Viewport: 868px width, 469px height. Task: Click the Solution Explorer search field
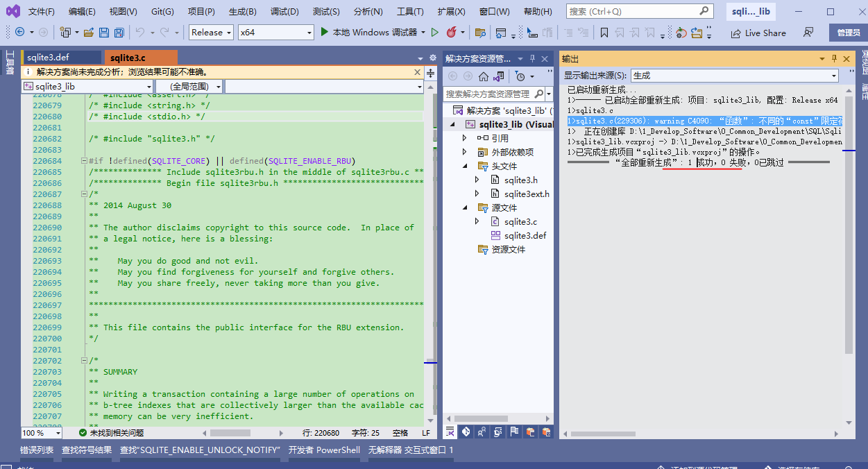point(488,94)
